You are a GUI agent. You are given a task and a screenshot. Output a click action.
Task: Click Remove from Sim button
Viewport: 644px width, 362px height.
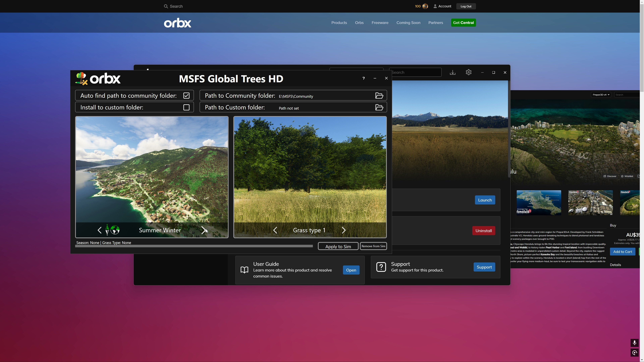coord(373,246)
